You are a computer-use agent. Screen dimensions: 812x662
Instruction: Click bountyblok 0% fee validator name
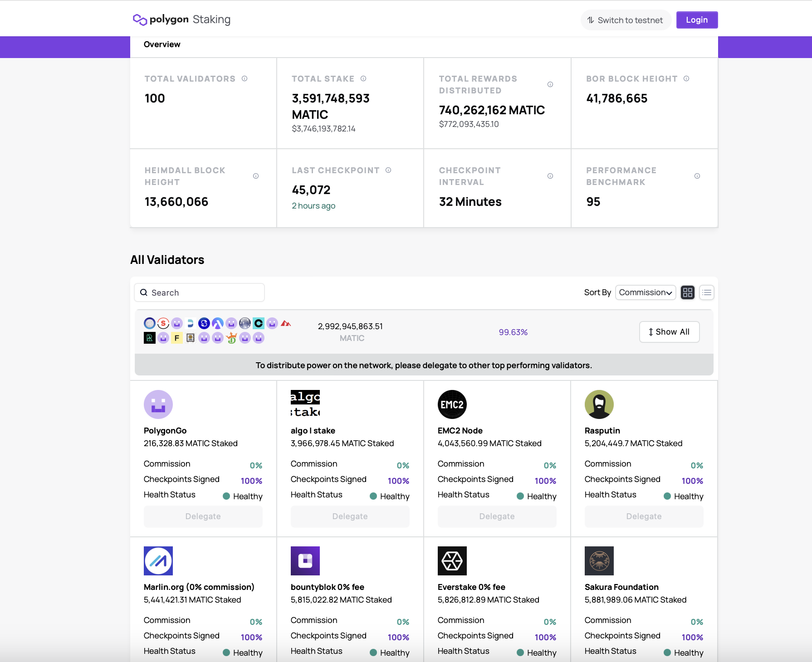(328, 587)
